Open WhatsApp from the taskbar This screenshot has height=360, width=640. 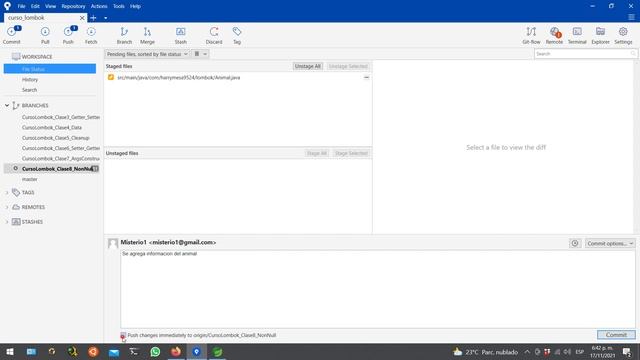coord(155,351)
